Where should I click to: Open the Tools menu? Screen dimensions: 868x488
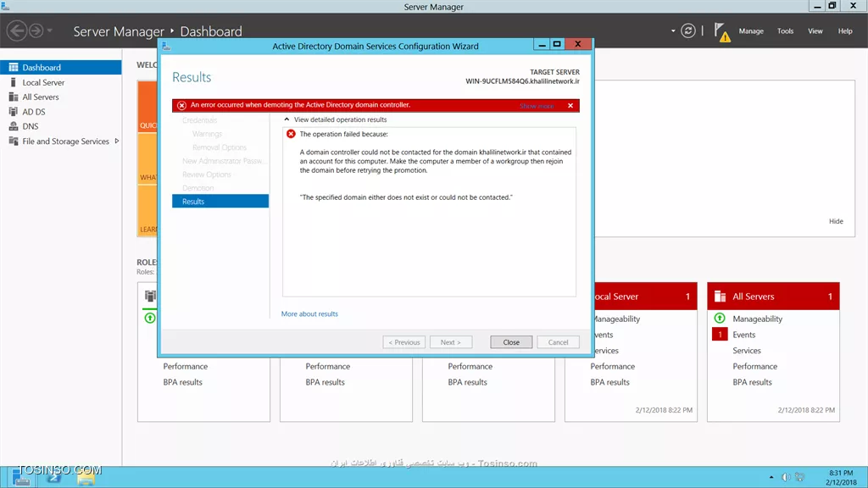click(786, 31)
